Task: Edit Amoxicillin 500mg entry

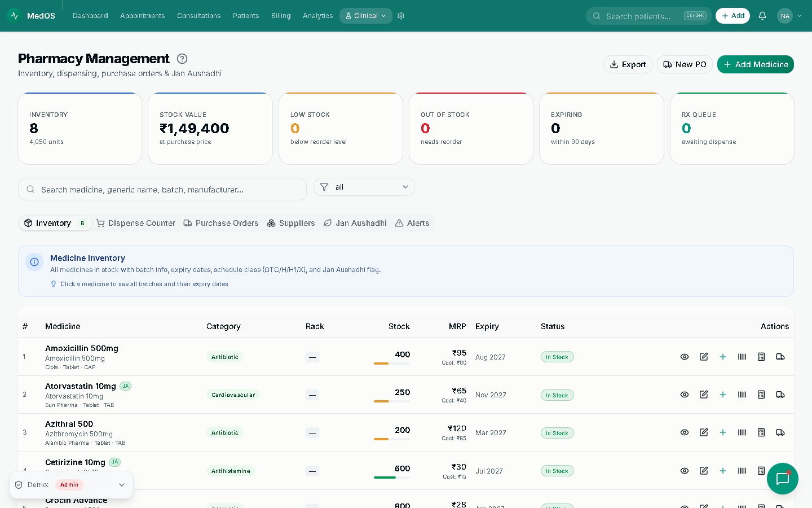Action: [704, 357]
